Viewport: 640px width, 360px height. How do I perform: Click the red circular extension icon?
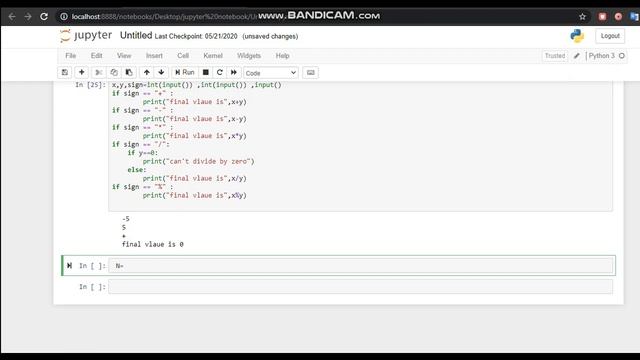point(618,17)
